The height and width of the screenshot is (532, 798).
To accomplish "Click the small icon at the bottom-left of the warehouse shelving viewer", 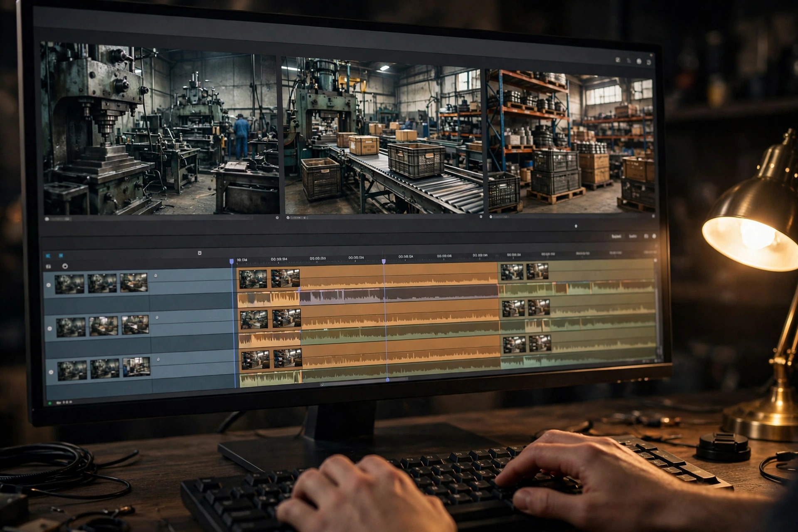I will click(491, 217).
